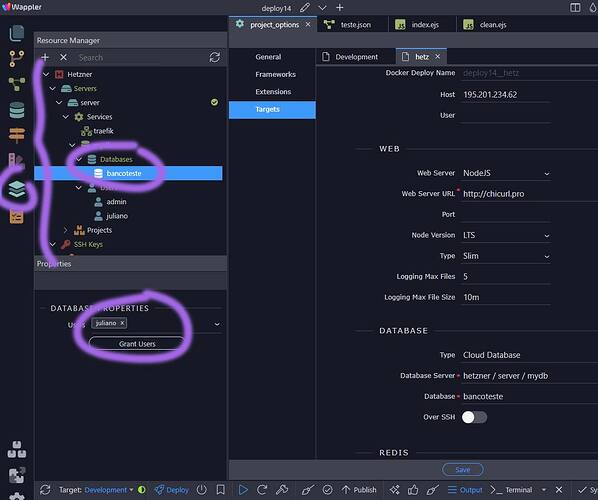Remove the juliano user tag
This screenshot has height=500, width=598.
[122, 323]
